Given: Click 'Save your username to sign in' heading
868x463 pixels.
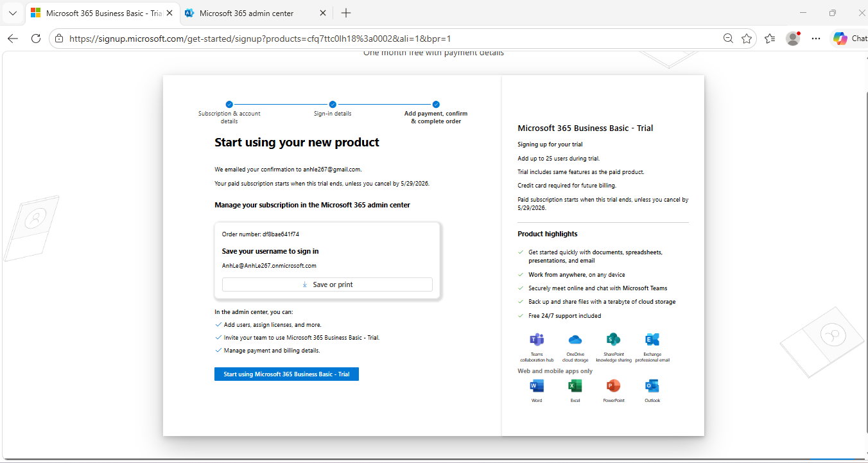Looking at the screenshot, I should coord(270,251).
